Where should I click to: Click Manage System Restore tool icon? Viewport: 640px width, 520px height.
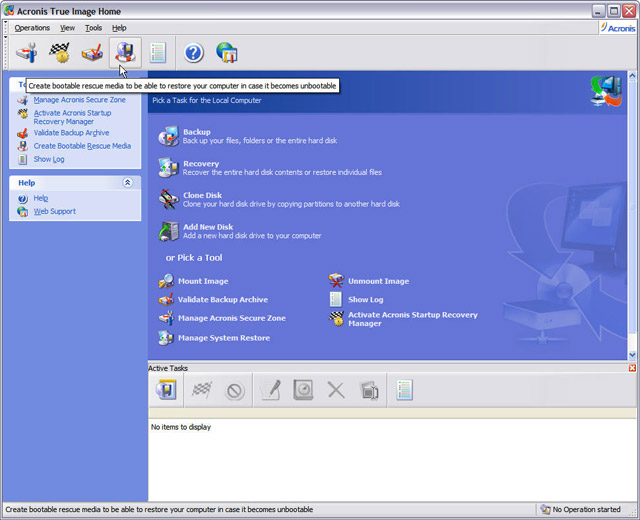point(166,338)
